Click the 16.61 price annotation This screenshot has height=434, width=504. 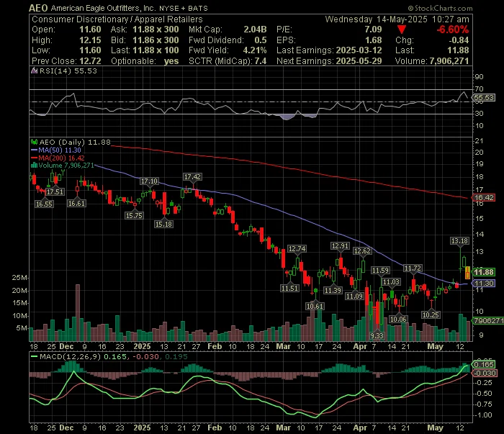(76, 203)
